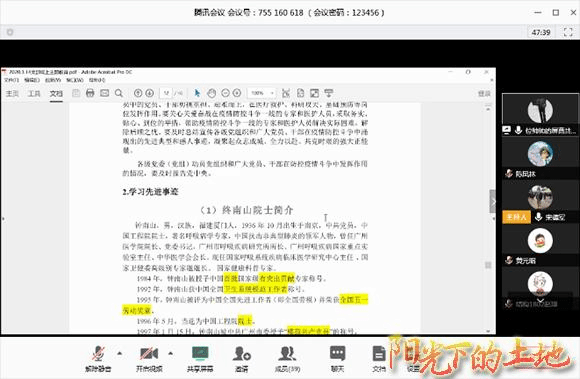Open Acrobat 视图 View menu
The width and height of the screenshot is (580, 379).
click(x=53, y=80)
